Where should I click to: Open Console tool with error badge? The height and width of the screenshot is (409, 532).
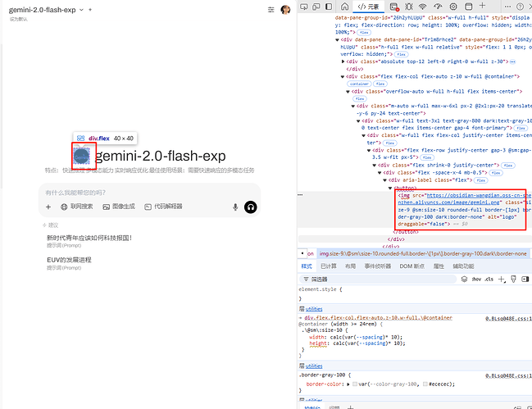(394, 7)
